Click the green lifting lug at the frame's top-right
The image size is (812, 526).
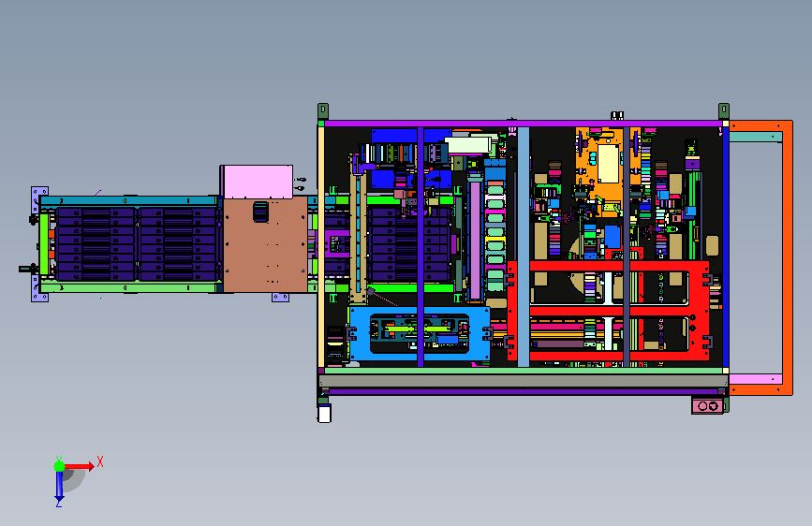tap(724, 111)
